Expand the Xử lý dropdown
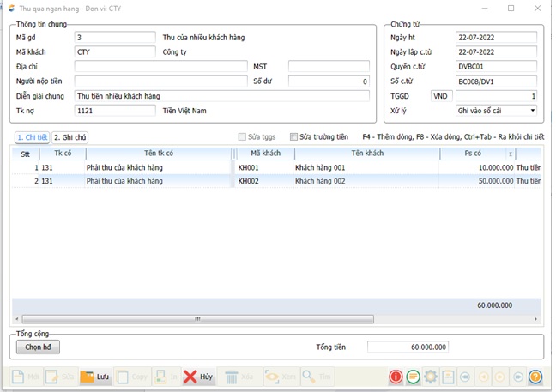Image resolution: width=556 pixels, height=392 pixels. [x=532, y=111]
